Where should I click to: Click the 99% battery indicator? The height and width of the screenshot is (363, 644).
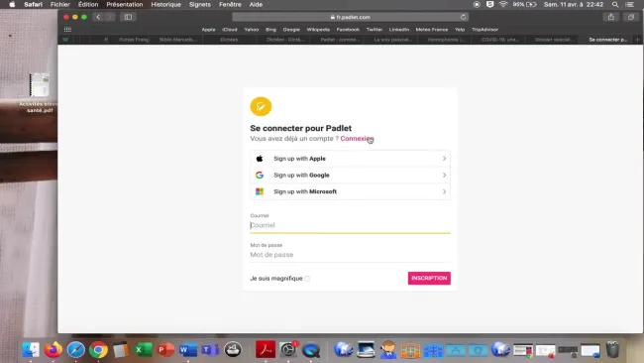[524, 5]
